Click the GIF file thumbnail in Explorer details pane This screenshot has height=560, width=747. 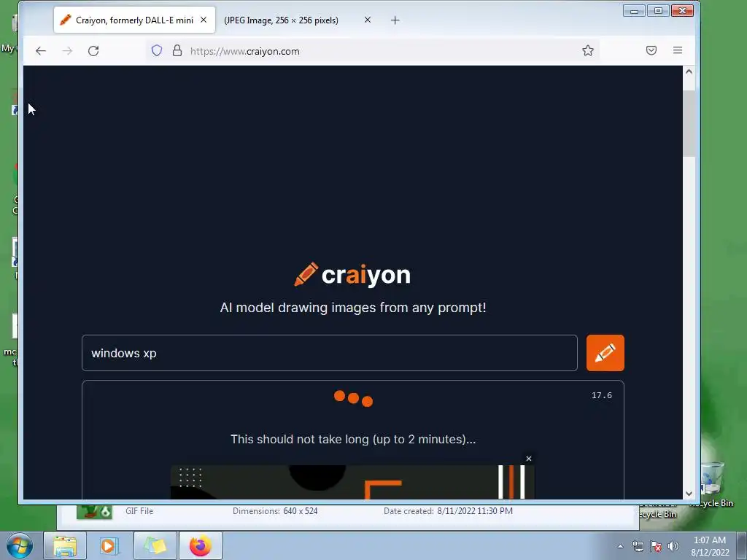click(94, 511)
